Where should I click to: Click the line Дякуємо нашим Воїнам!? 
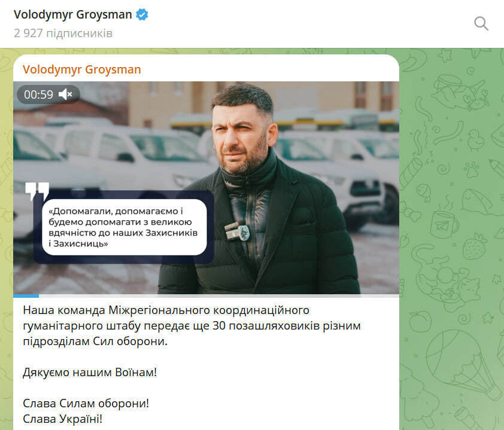point(90,372)
